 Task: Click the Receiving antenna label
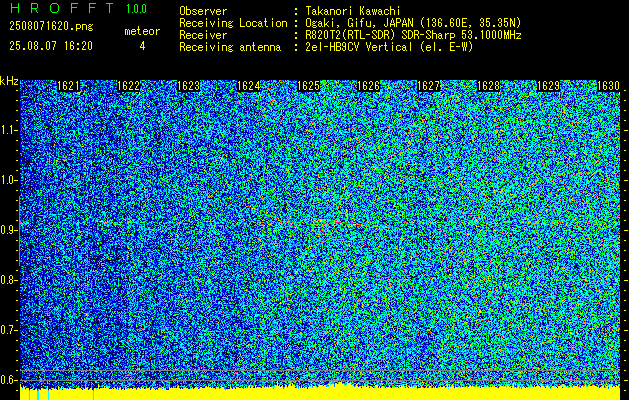(x=230, y=48)
